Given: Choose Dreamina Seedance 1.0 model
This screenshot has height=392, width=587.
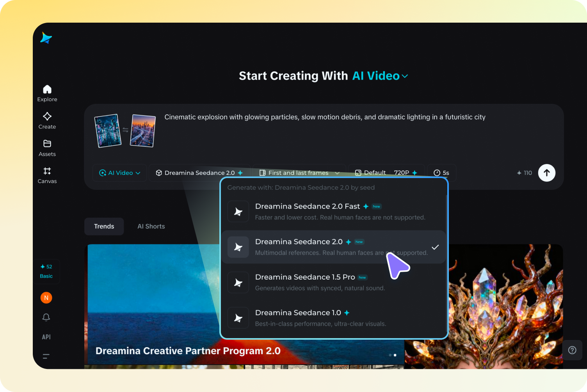Looking at the screenshot, I should (x=334, y=318).
